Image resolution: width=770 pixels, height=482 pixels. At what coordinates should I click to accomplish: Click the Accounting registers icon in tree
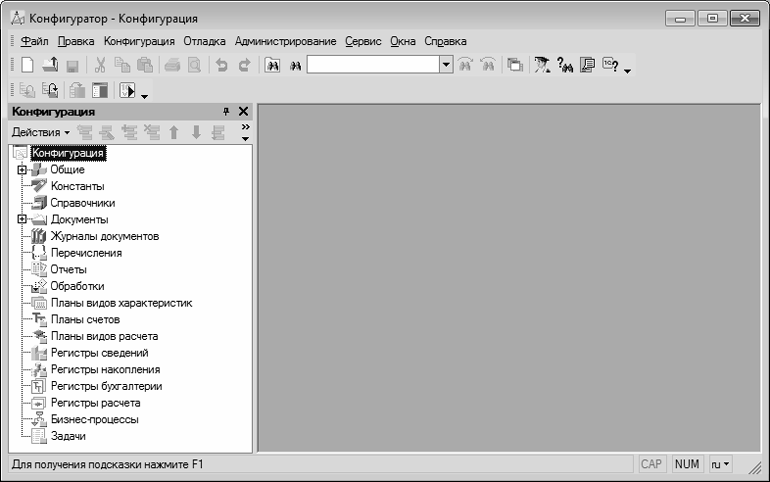tap(39, 386)
